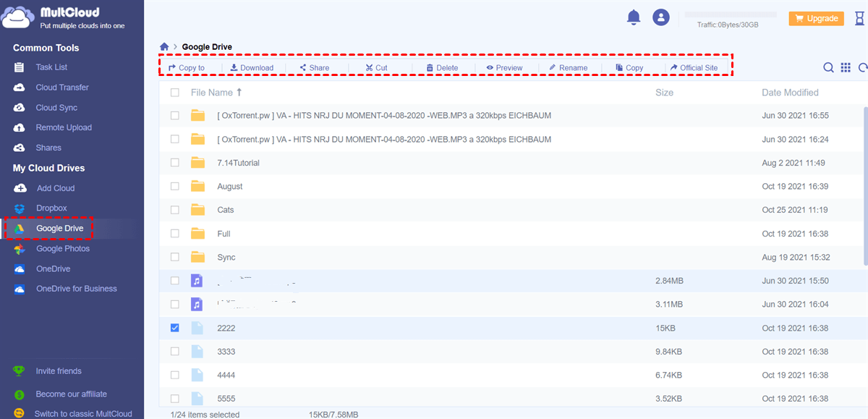This screenshot has height=419, width=868.
Task: Sort by Date Modified column
Action: pyautogui.click(x=790, y=93)
